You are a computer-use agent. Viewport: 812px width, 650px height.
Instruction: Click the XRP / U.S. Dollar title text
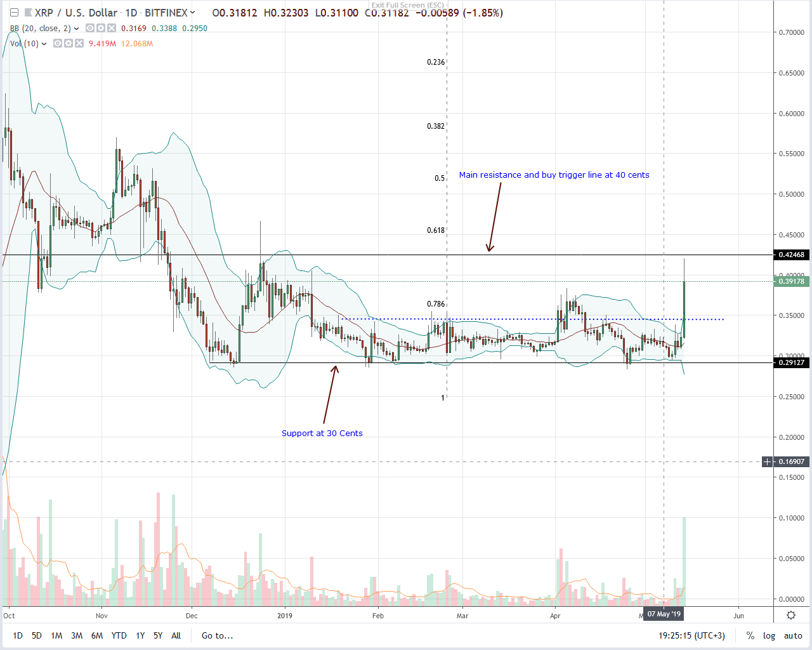coord(76,13)
